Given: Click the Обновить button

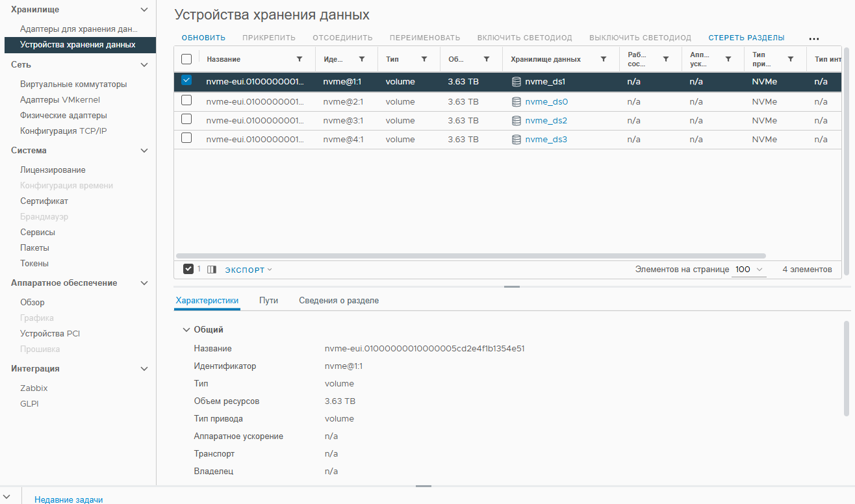Looking at the screenshot, I should [x=203, y=38].
